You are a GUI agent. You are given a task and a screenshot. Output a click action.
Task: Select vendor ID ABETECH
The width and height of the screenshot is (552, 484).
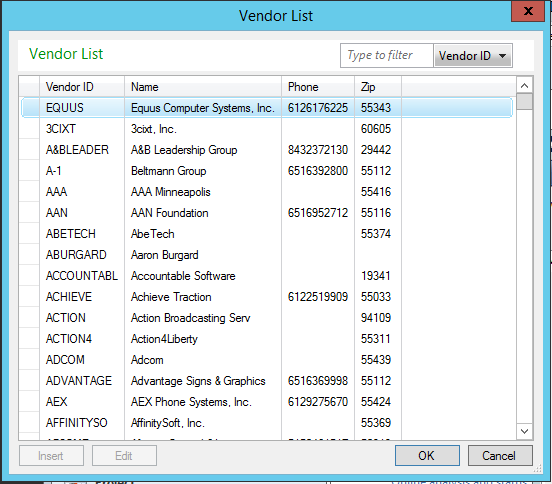tap(70, 234)
